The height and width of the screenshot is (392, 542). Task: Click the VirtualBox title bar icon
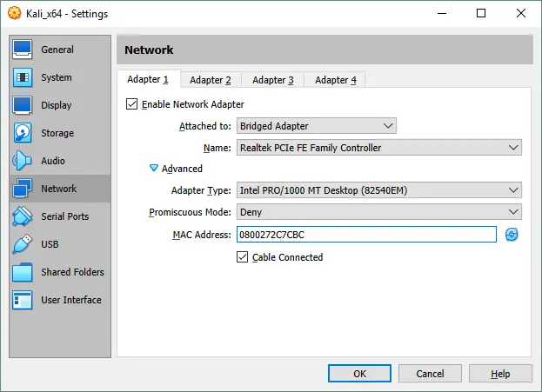pyautogui.click(x=14, y=13)
